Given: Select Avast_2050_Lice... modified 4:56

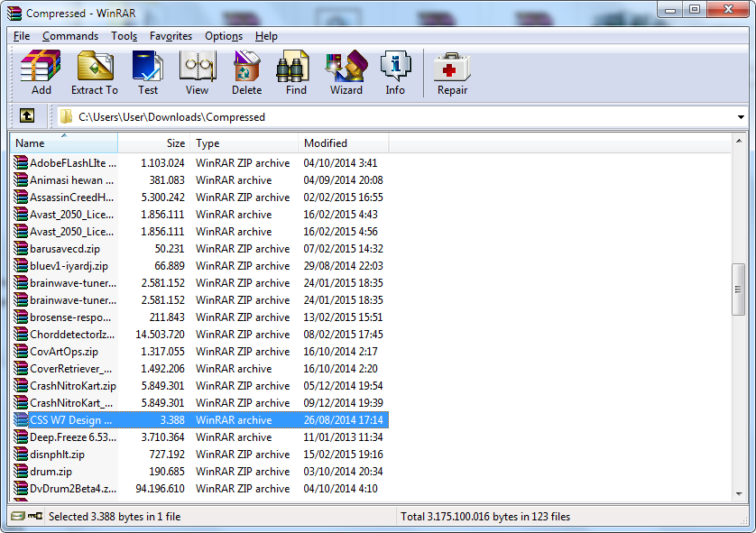Looking at the screenshot, I should 200,231.
